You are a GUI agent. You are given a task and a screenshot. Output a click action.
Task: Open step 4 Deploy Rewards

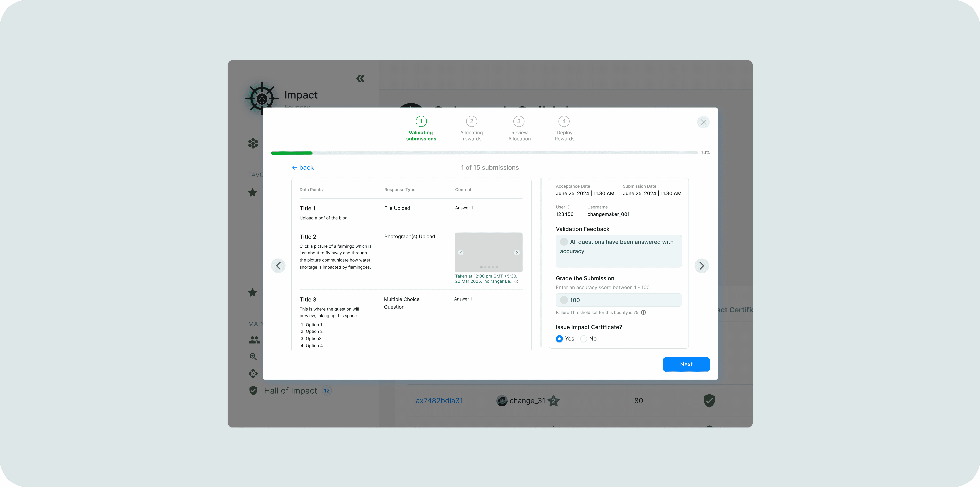coord(564,122)
